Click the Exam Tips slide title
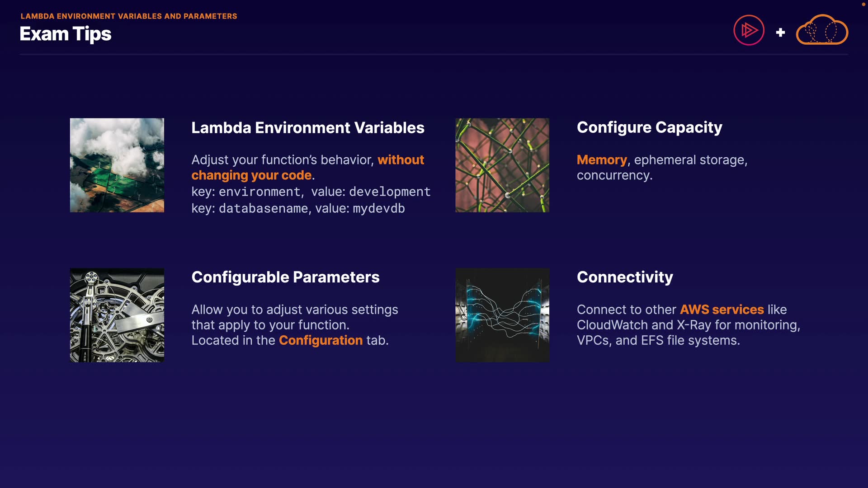The image size is (868, 488). click(x=66, y=34)
